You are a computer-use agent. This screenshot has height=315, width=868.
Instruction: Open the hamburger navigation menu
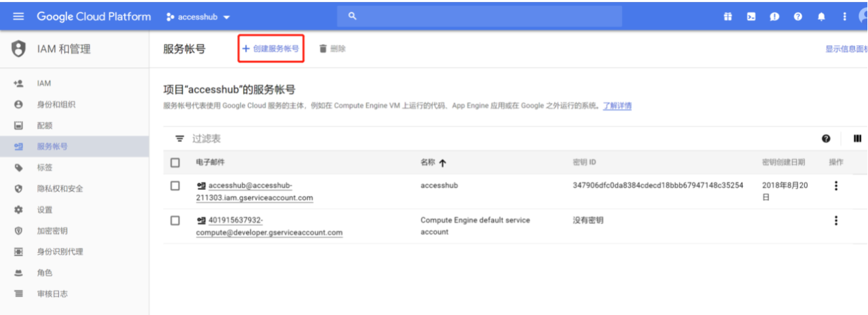(18, 16)
